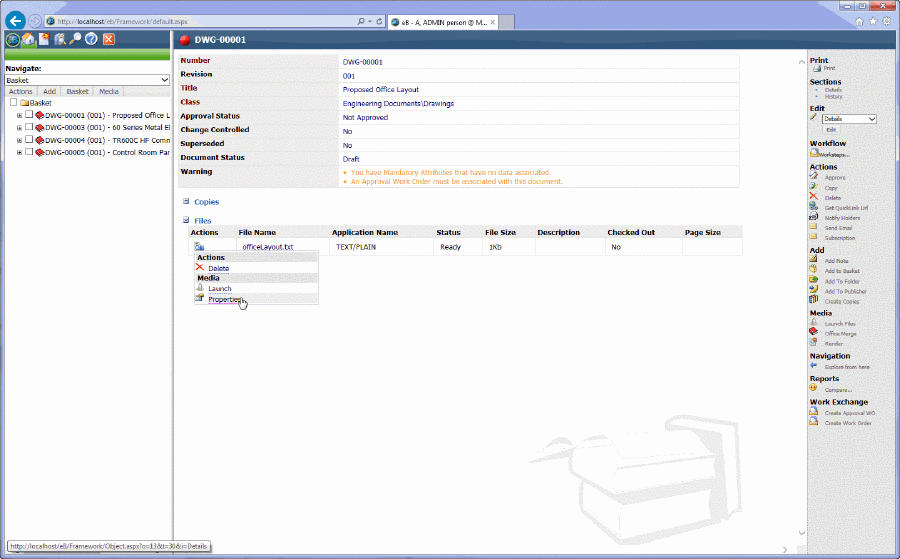The width and height of the screenshot is (900, 559).
Task: Toggle the Copies section expander
Action: click(186, 201)
